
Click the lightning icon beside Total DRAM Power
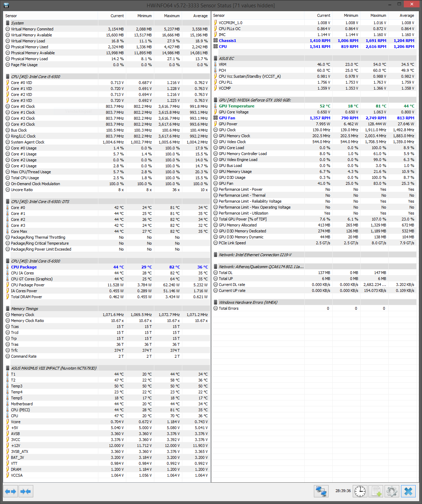[x=8, y=297]
